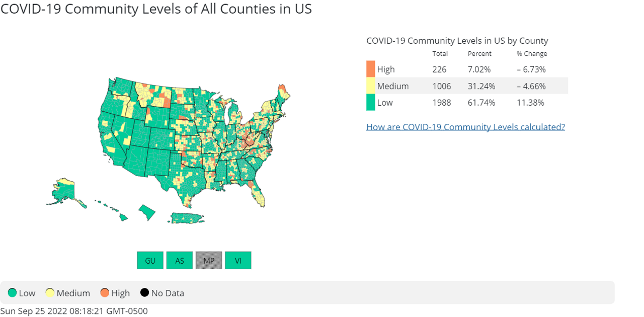Click the GU territory button
The width and height of the screenshot is (644, 317).
[150, 261]
